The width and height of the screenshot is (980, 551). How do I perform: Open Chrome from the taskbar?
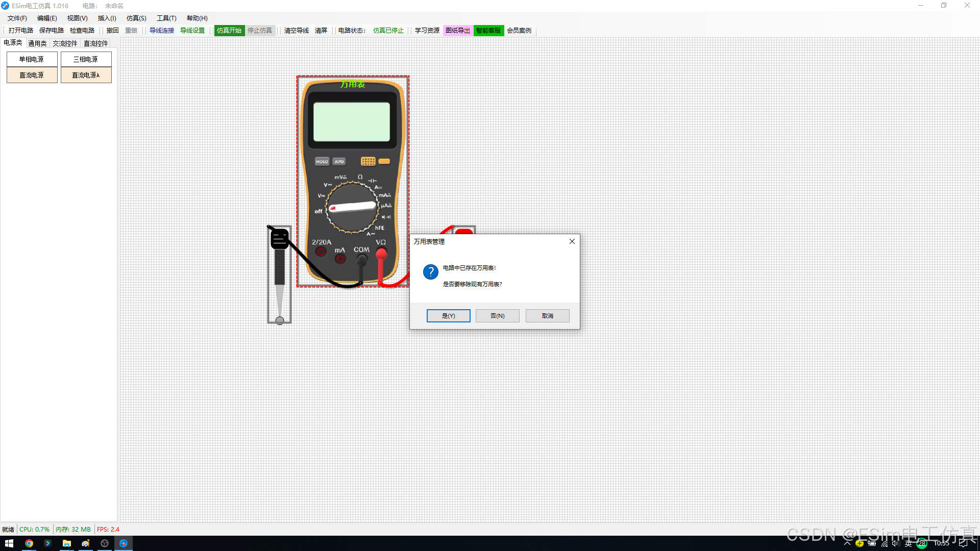pyautogui.click(x=29, y=543)
